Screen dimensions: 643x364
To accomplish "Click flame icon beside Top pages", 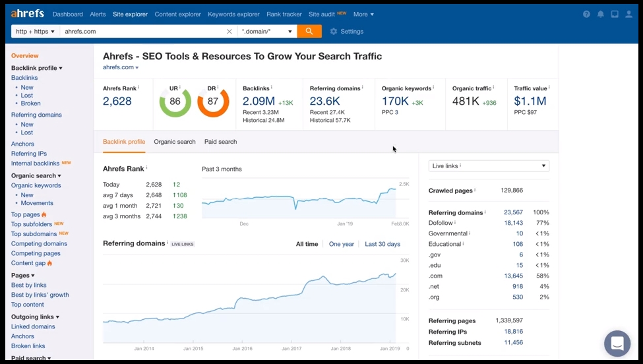I will (44, 214).
